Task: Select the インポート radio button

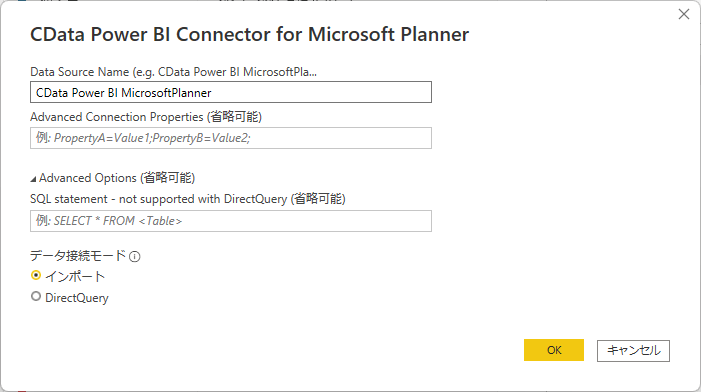Action: tap(36, 275)
